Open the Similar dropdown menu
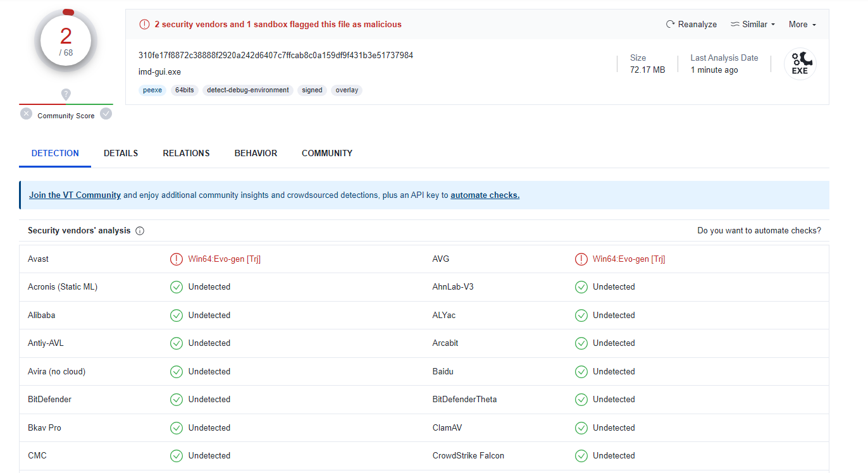The image size is (868, 473). click(x=752, y=25)
